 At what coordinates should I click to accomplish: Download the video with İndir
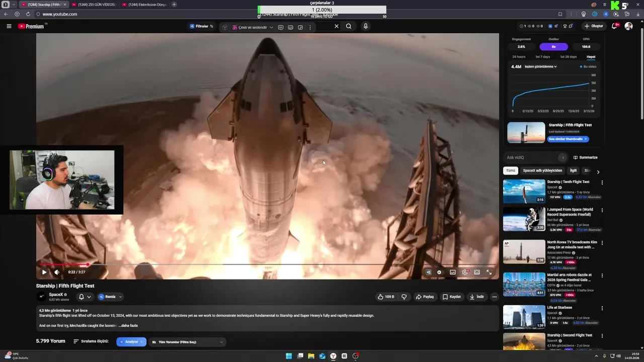click(476, 297)
